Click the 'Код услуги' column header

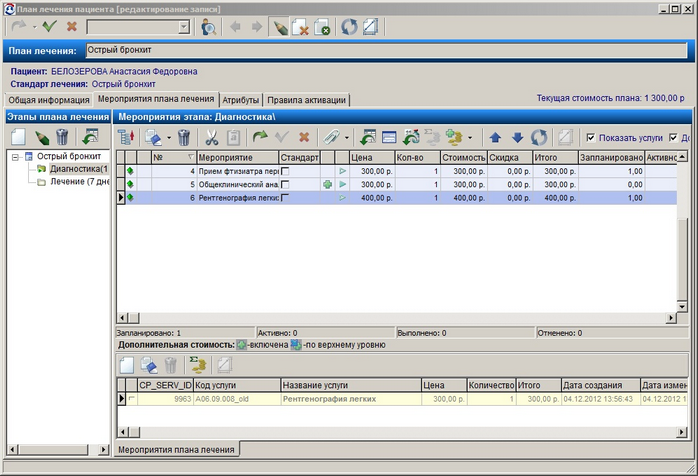coord(237,385)
